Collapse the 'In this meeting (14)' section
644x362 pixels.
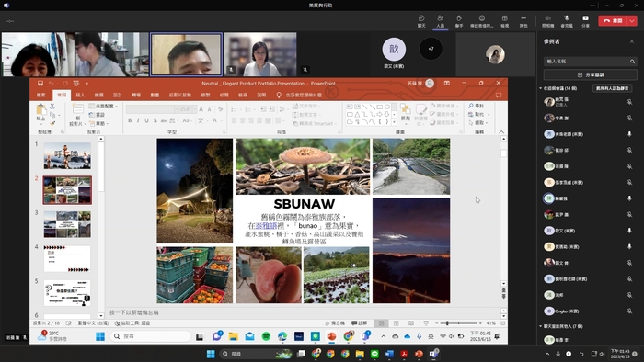click(x=541, y=88)
